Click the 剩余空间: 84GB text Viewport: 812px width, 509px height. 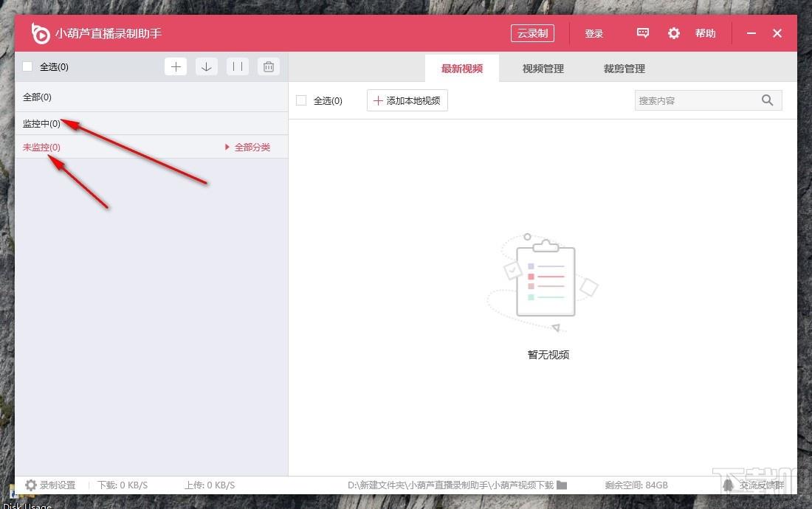click(x=636, y=485)
